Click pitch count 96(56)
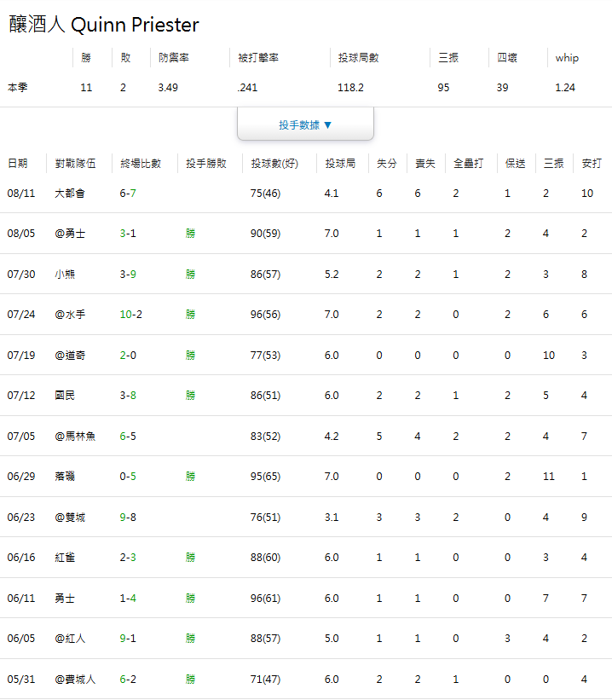Viewport: 612px width, 700px height. (x=265, y=315)
